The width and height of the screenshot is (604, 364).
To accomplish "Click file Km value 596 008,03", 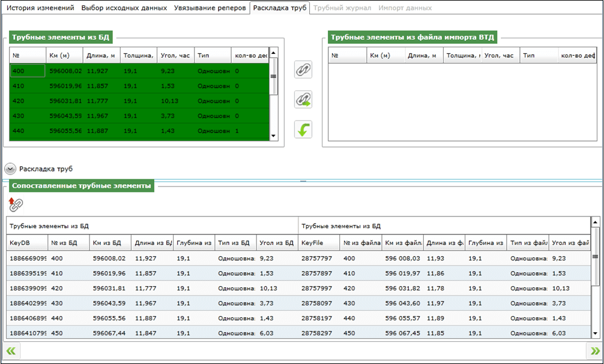I will coord(402,258).
